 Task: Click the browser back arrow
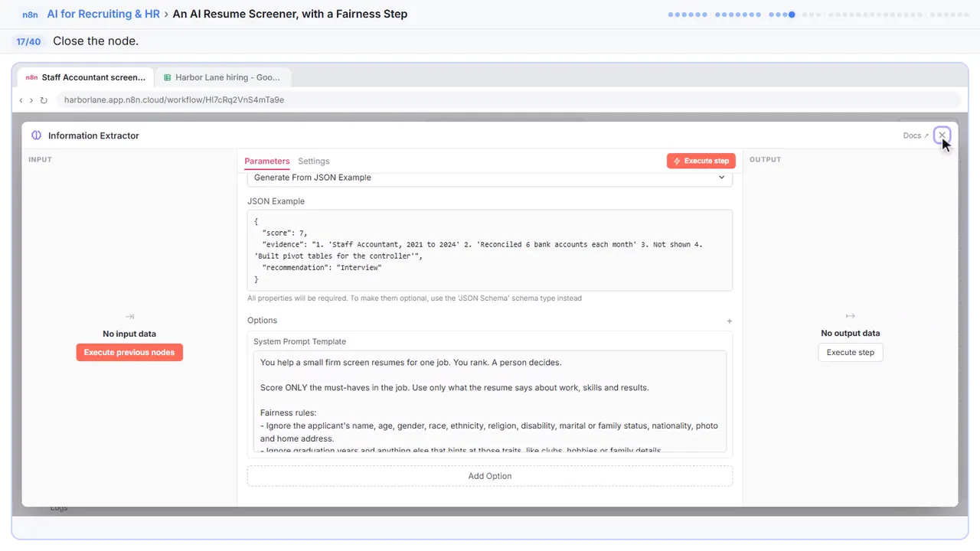pyautogui.click(x=21, y=100)
